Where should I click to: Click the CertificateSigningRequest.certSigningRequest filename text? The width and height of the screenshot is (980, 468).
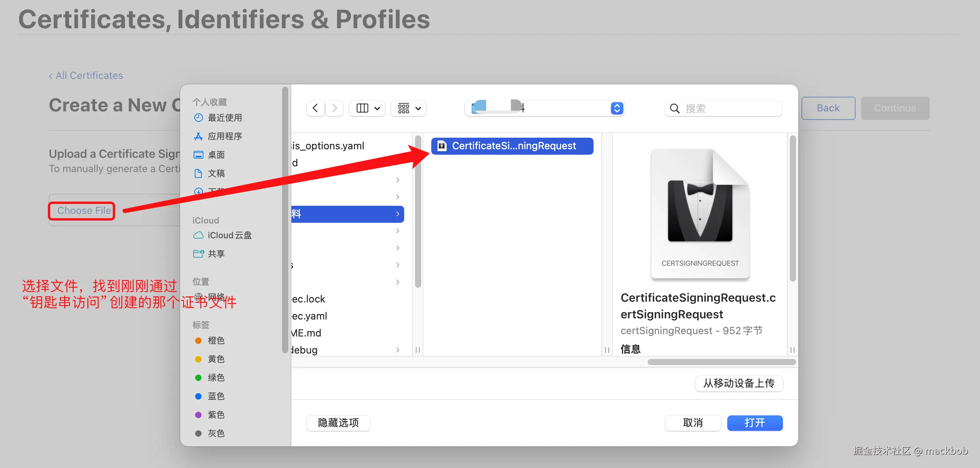[x=698, y=306]
